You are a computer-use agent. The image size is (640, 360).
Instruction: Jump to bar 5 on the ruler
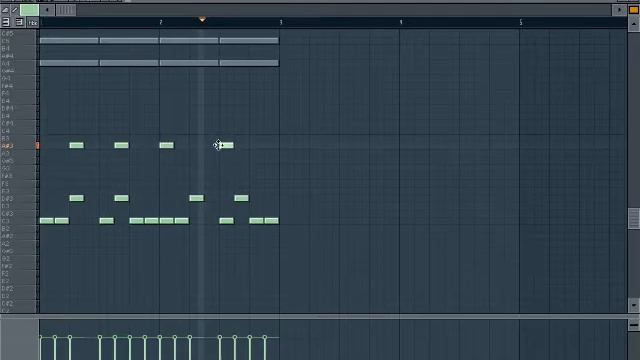(x=521, y=22)
